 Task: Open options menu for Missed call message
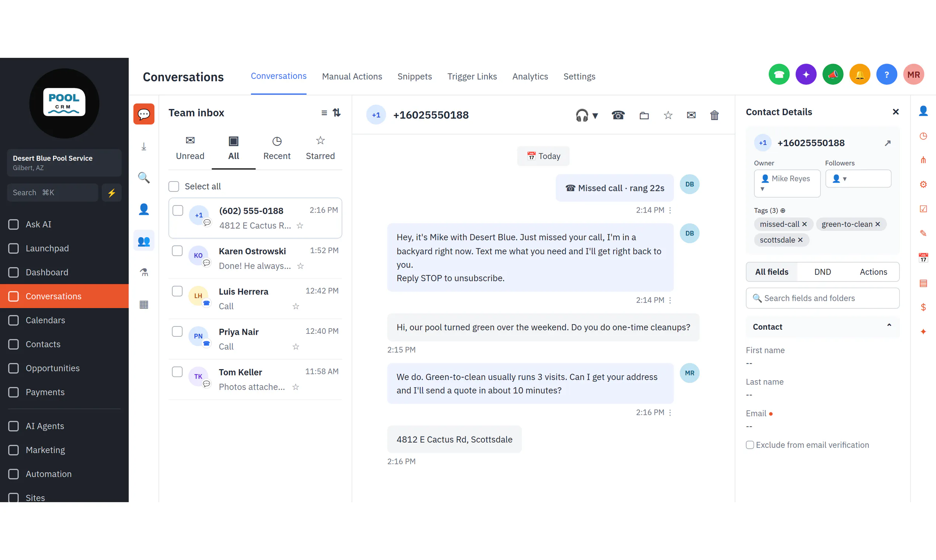click(x=670, y=210)
